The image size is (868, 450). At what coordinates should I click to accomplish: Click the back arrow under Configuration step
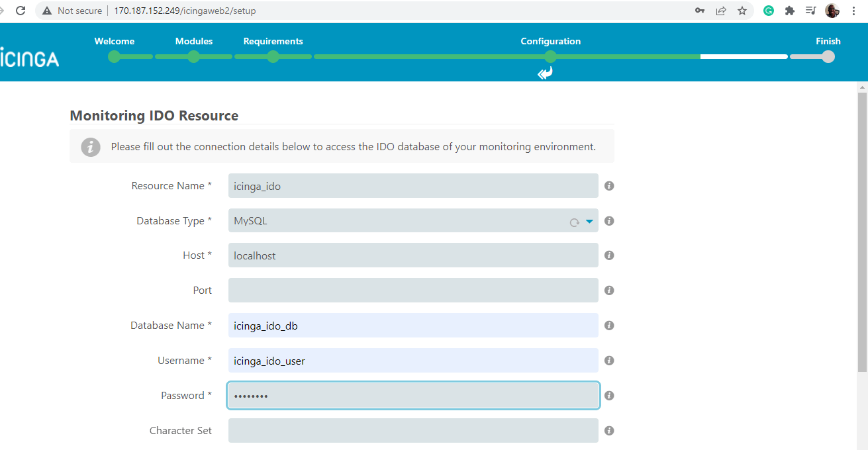[545, 73]
